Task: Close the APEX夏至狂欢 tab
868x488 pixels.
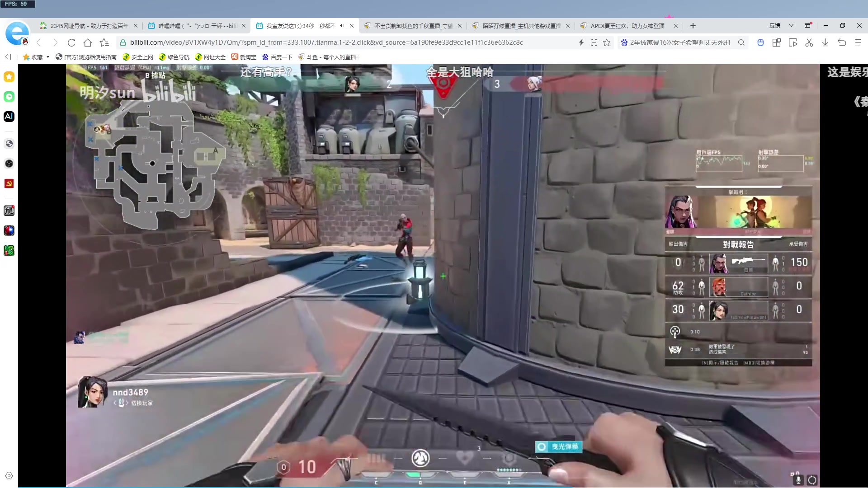Action: point(676,26)
